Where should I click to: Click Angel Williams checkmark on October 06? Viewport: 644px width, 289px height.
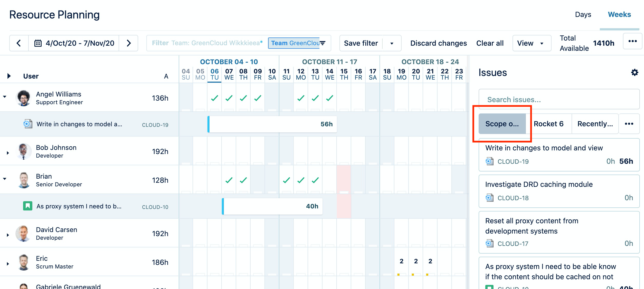214,98
